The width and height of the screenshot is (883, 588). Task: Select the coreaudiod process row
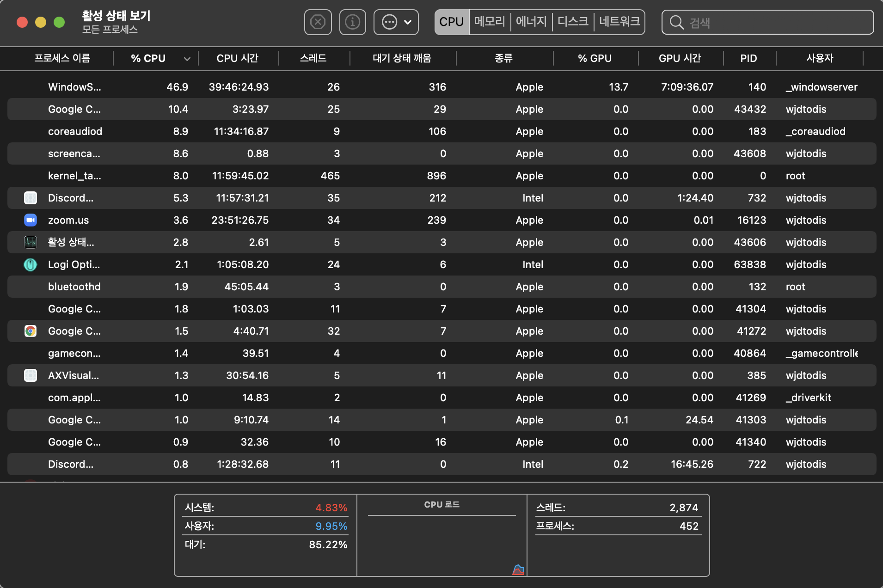coord(441,131)
